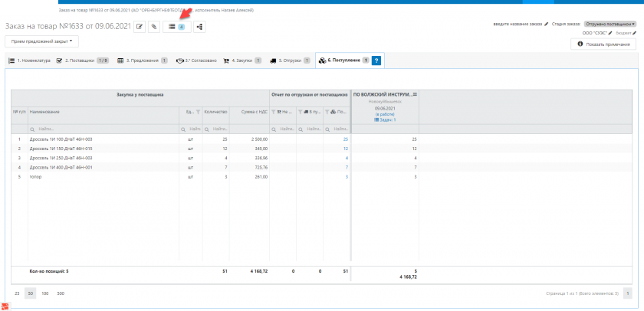644x311 pixels.
Task: Edit order name with the pencil icon
Action: [x=546, y=24]
